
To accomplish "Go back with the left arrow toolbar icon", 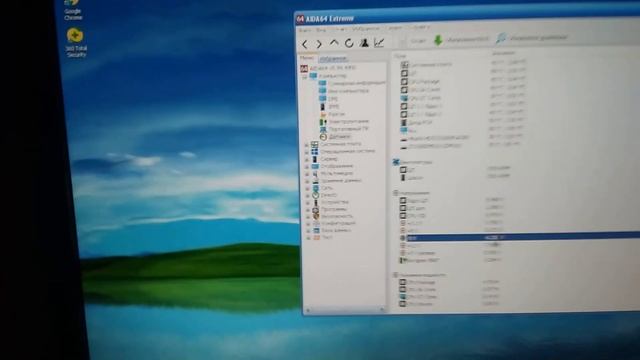I will [305, 44].
